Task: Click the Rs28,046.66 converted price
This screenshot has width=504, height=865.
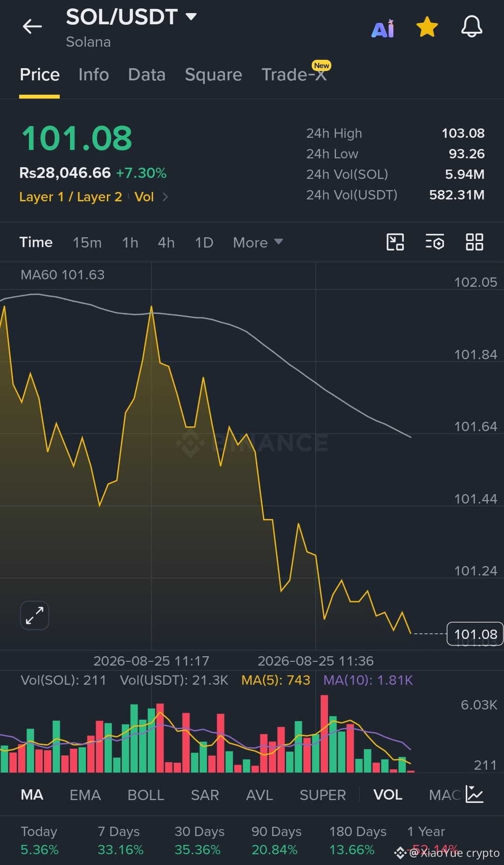Action: tap(65, 173)
